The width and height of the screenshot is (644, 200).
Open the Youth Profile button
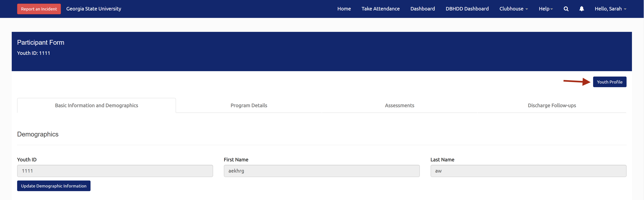[x=609, y=82]
